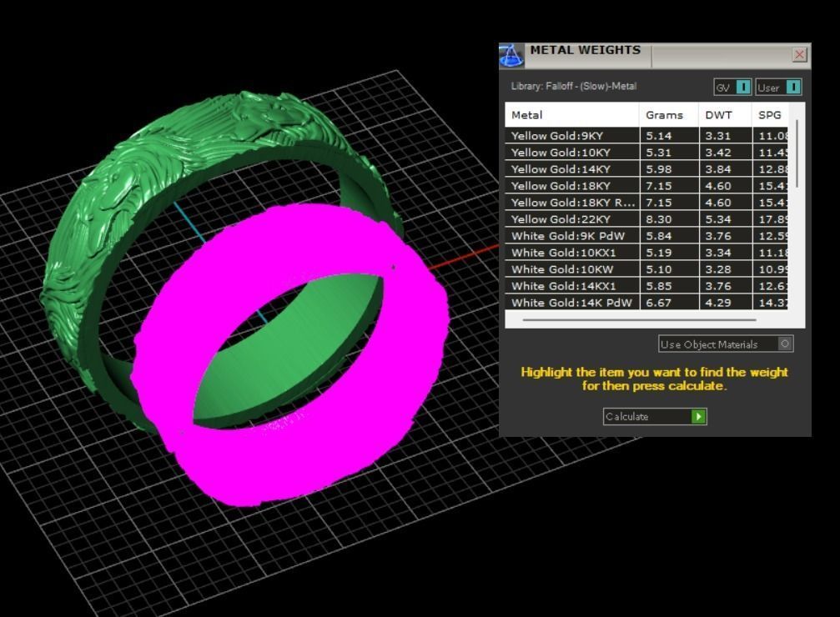Select the White Gold:14KX1 row

coord(646,286)
